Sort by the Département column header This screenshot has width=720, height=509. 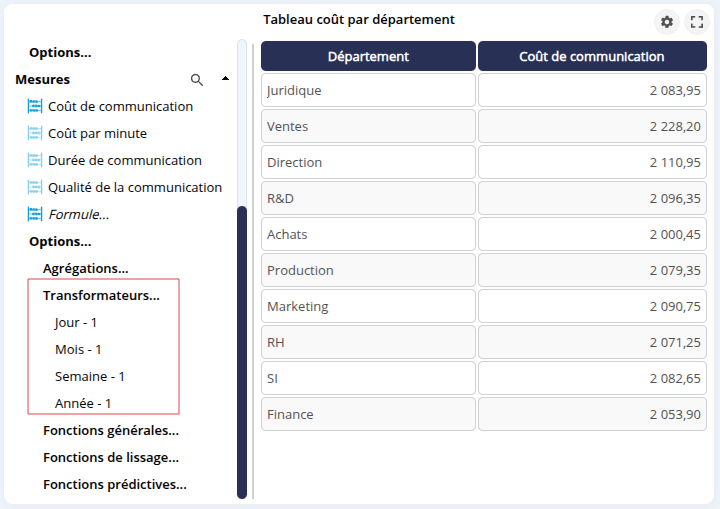tap(368, 56)
